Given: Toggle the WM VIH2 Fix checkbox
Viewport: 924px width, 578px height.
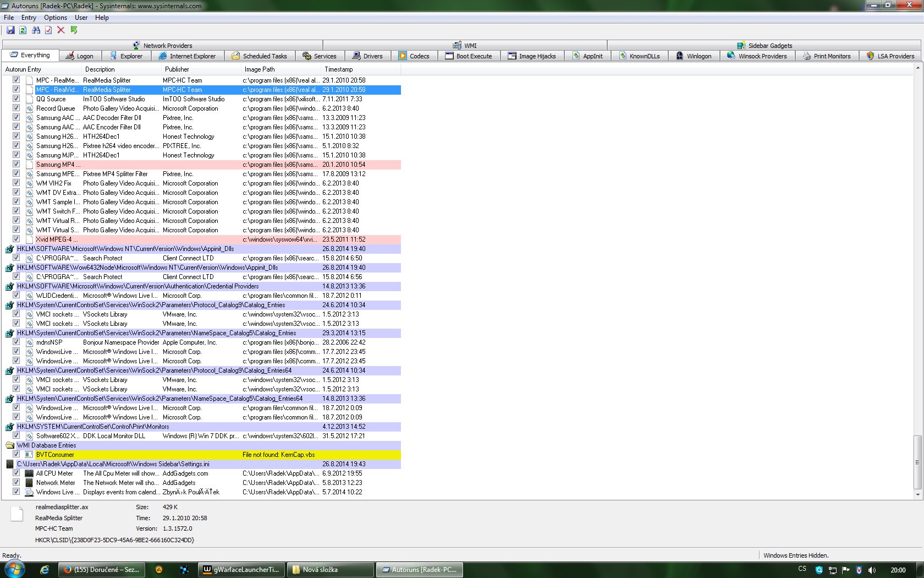Looking at the screenshot, I should coord(16,183).
